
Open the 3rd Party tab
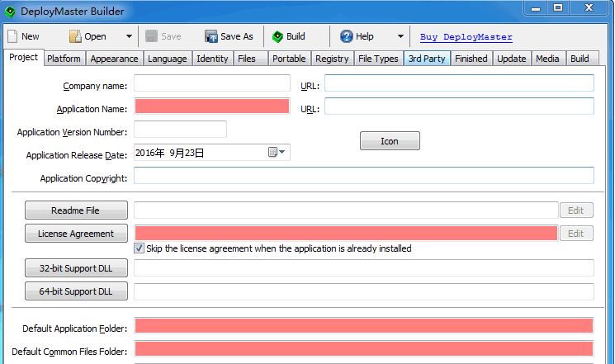click(427, 59)
